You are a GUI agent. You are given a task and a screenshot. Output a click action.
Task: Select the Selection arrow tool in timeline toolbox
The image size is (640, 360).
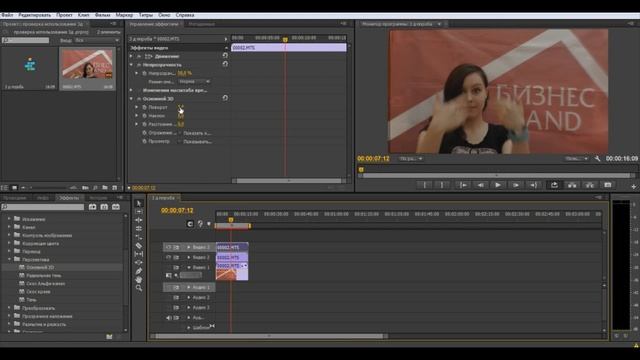[x=139, y=203]
